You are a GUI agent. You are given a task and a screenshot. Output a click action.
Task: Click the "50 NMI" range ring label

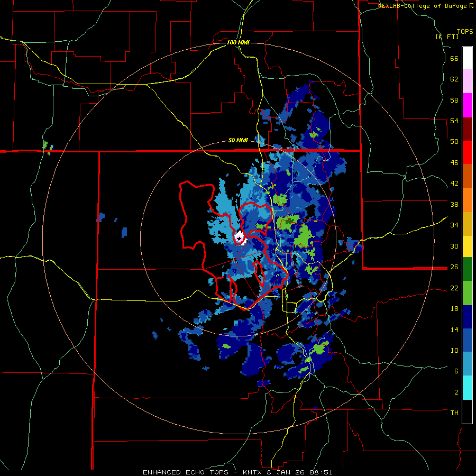pyautogui.click(x=238, y=140)
